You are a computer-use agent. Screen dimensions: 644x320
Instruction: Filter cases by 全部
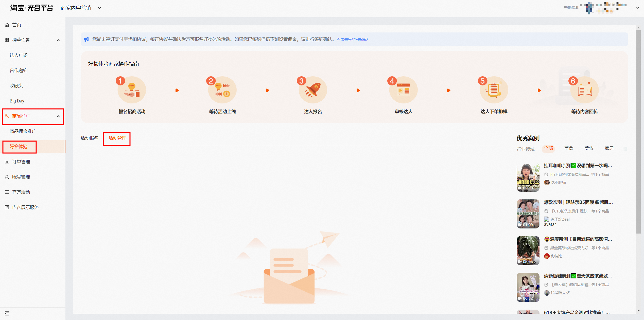(x=548, y=149)
